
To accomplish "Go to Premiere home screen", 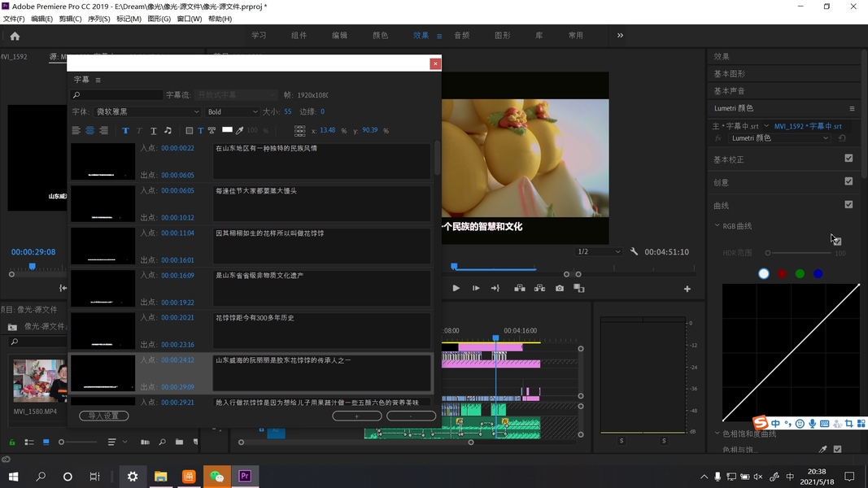I will click(15, 37).
